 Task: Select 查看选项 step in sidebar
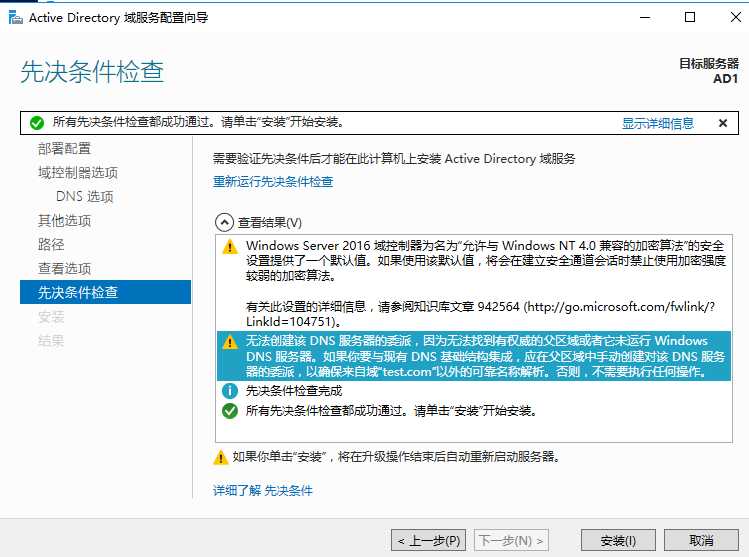point(64,268)
